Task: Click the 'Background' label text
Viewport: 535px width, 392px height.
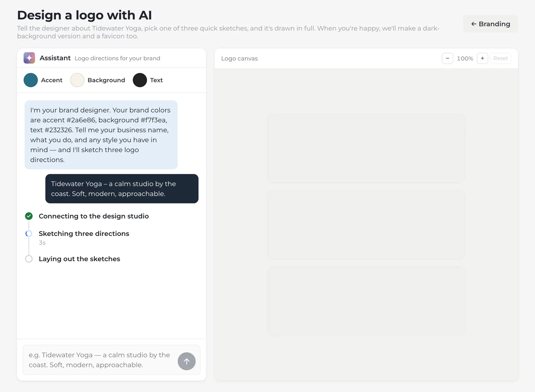Action: (106, 80)
